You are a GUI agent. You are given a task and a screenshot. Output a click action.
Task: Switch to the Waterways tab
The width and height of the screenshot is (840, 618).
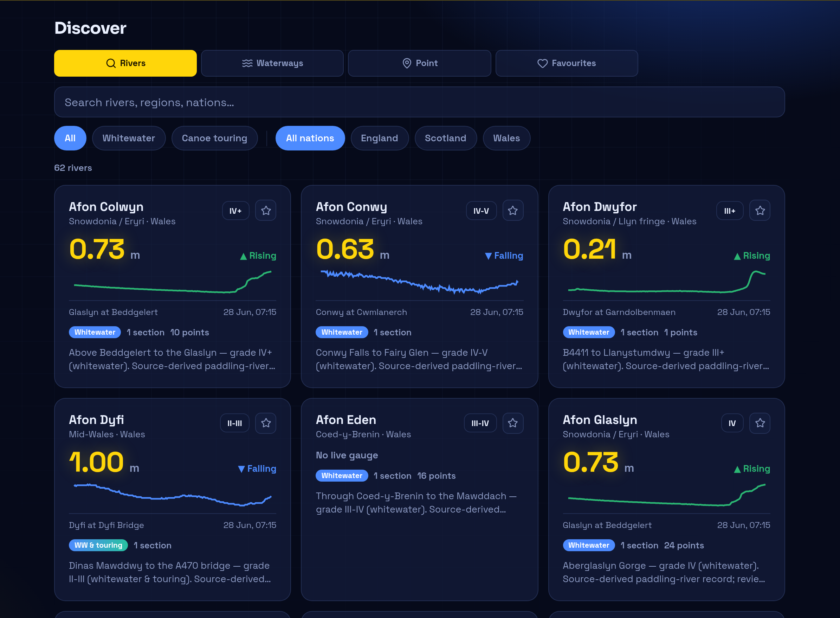(x=272, y=63)
